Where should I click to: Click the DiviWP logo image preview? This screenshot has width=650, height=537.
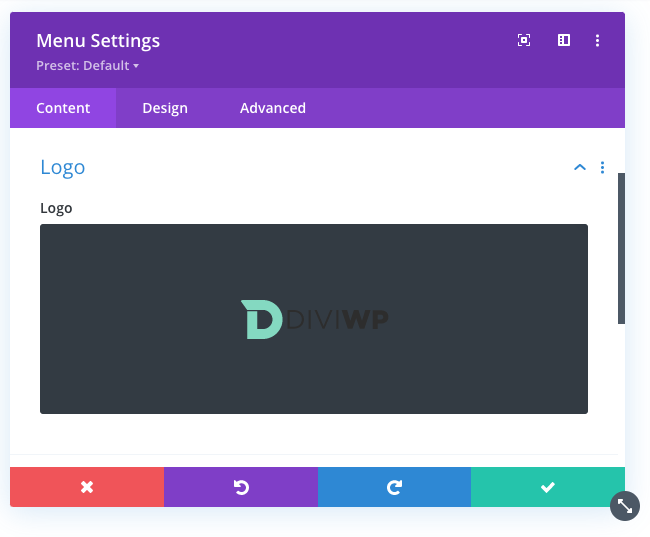point(314,319)
